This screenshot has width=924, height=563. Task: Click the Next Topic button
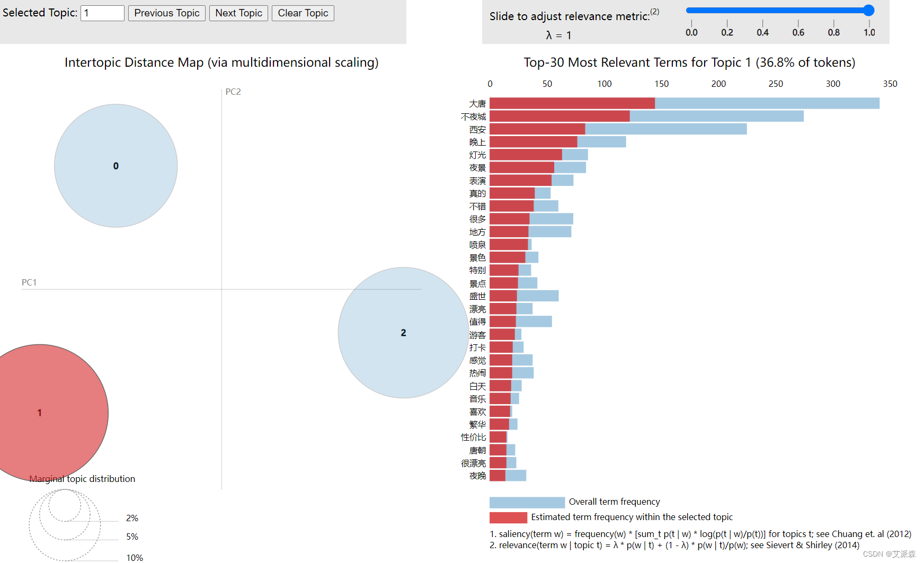click(x=238, y=13)
